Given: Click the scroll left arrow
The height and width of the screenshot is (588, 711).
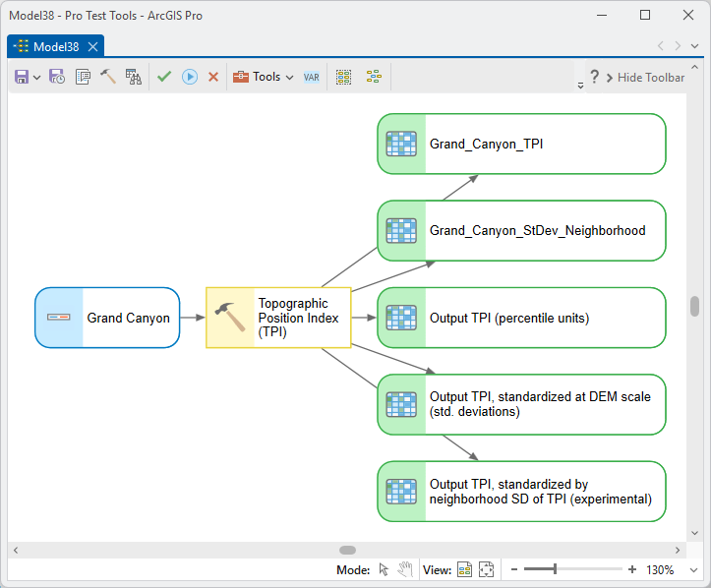Looking at the screenshot, I should (16, 551).
